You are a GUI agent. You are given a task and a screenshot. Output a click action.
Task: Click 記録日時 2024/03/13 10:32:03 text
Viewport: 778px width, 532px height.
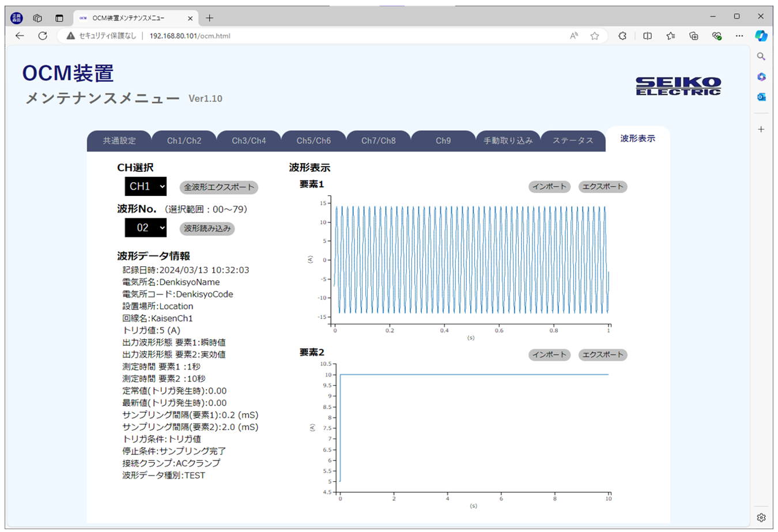pos(186,270)
